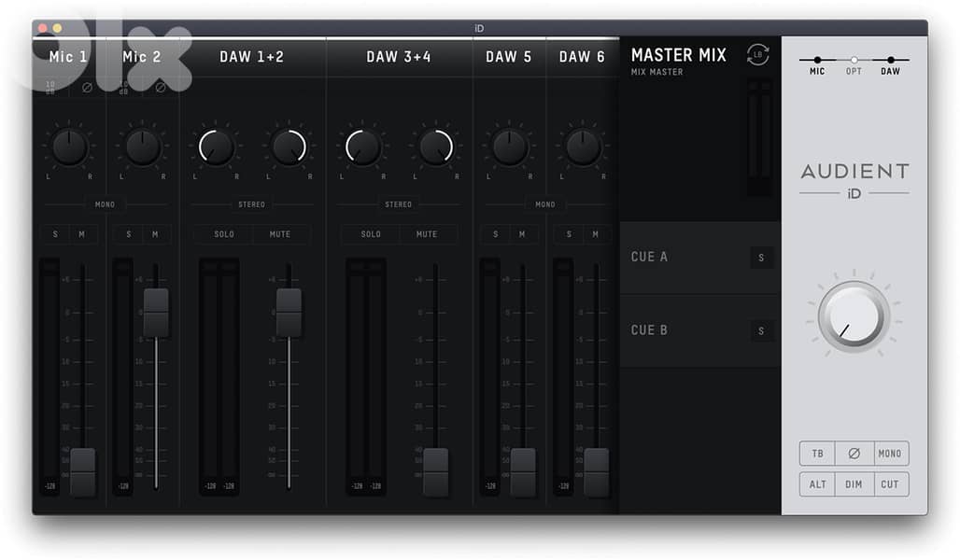Mute the DAW 5 channel
The height and width of the screenshot is (560, 960).
[x=522, y=234]
